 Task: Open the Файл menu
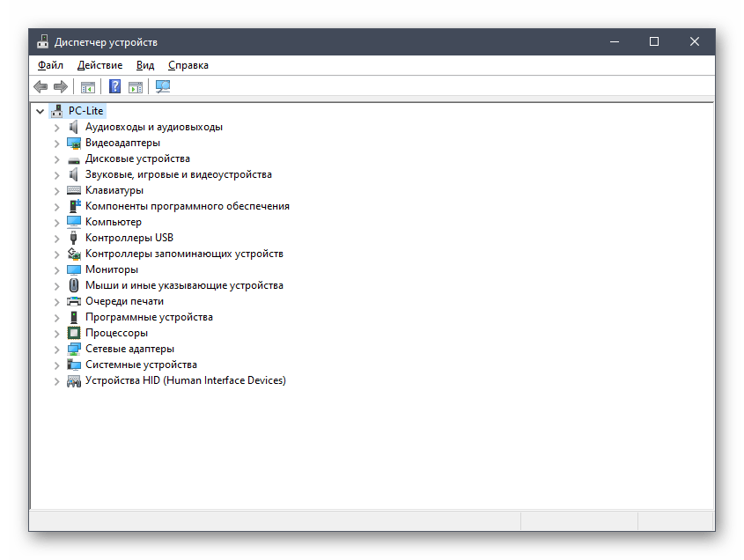pos(50,65)
